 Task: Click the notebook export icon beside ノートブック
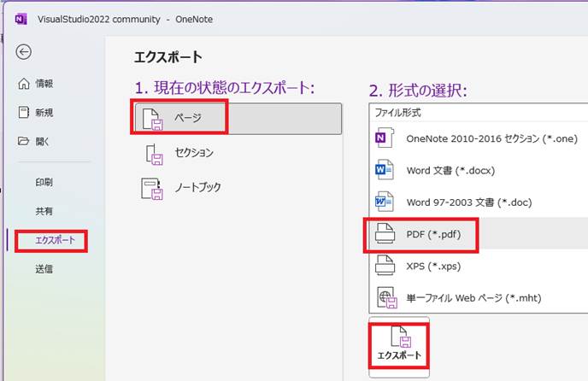pos(152,188)
